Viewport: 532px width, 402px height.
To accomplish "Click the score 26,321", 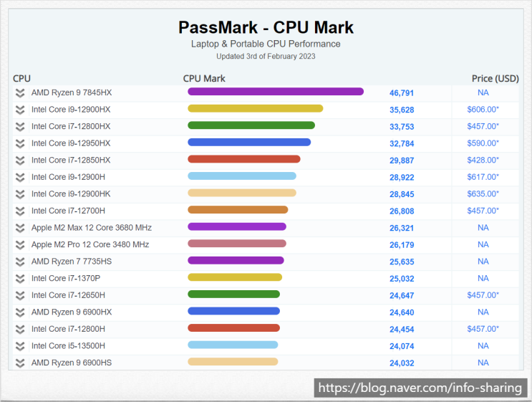I will [402, 228].
